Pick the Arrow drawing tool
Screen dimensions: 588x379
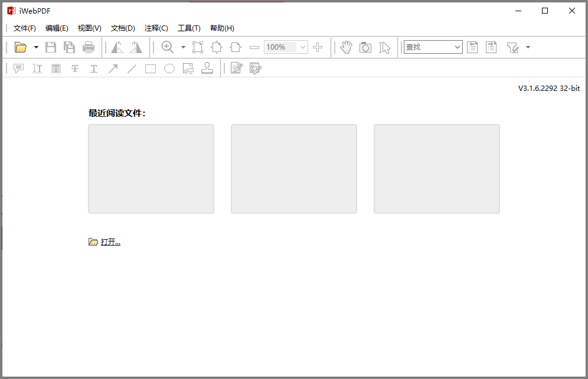coord(113,68)
